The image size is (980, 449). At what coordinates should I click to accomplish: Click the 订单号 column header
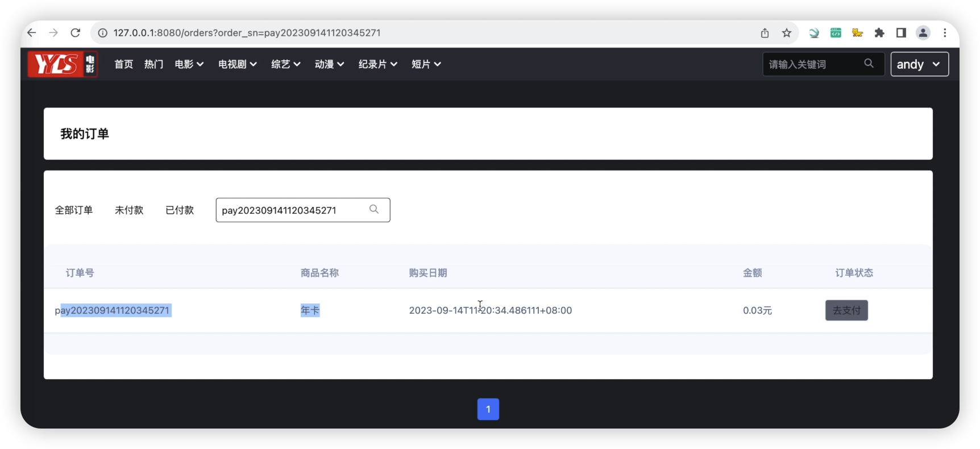[x=80, y=273]
